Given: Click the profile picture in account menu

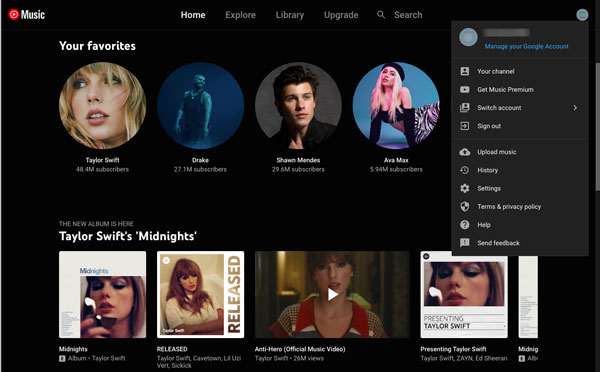Looking at the screenshot, I should [468, 37].
